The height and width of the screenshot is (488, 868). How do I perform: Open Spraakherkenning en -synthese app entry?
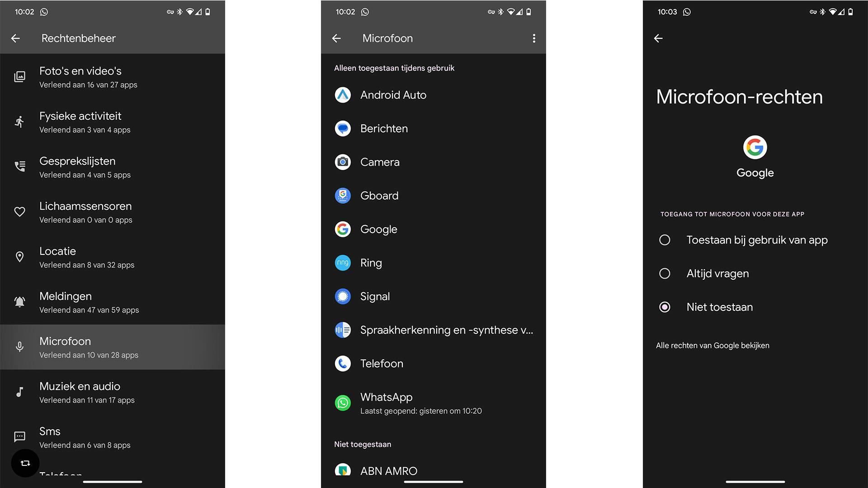[x=446, y=330]
